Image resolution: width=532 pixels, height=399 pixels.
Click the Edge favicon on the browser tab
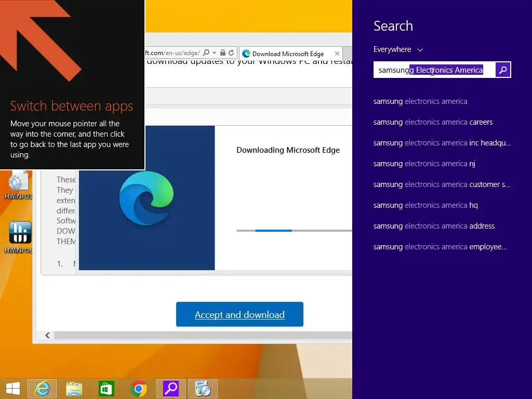click(x=246, y=54)
